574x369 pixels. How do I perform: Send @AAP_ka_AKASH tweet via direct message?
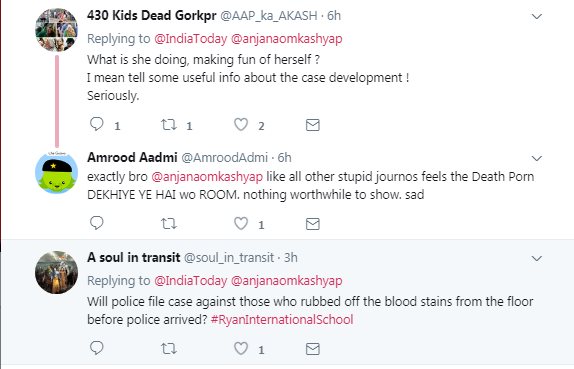(x=313, y=125)
